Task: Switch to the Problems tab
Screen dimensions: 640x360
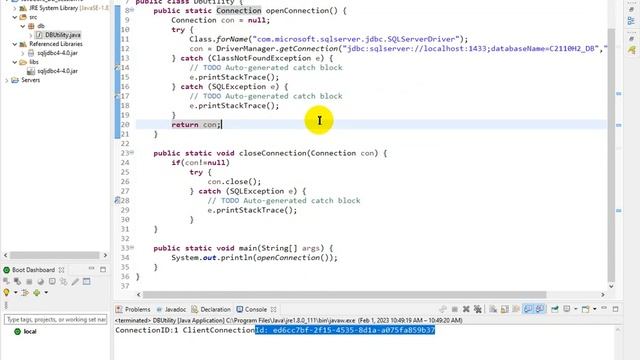Action: click(x=133, y=309)
